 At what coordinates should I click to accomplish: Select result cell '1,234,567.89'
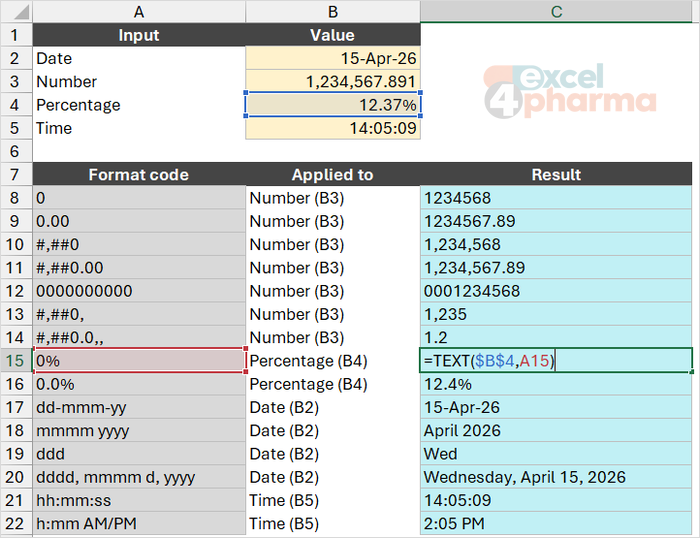coord(556,267)
